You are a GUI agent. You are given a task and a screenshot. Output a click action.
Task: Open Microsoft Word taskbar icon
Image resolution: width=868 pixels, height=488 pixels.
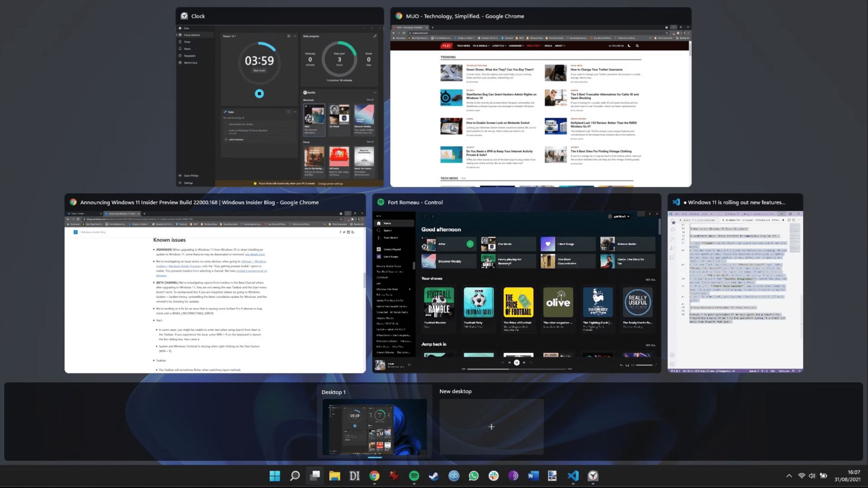533,476
